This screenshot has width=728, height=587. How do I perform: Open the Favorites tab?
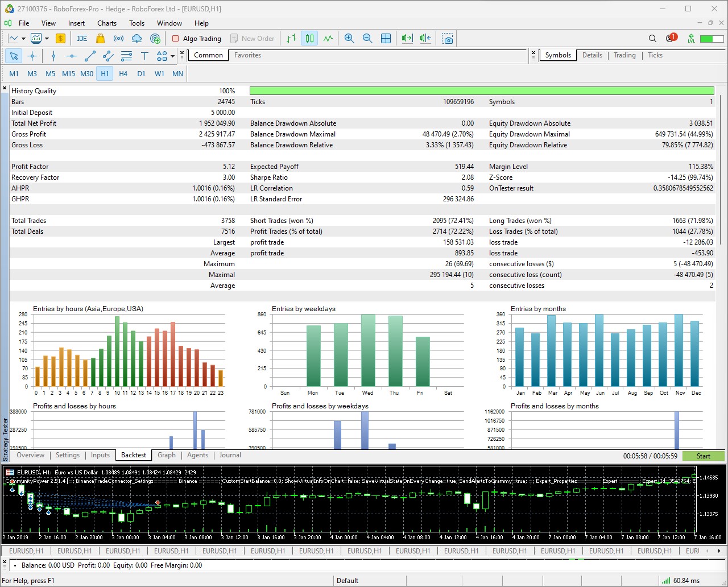coord(247,55)
